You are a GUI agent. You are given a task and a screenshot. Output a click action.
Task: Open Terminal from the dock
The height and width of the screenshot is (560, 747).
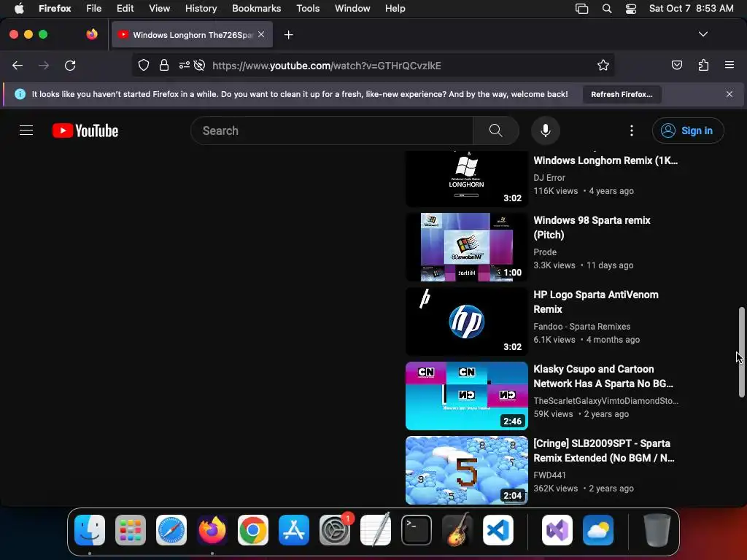(x=417, y=530)
